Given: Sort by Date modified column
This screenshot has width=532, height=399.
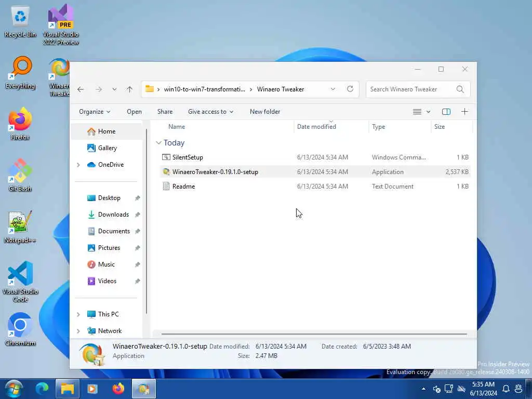Looking at the screenshot, I should pyautogui.click(x=331, y=127).
